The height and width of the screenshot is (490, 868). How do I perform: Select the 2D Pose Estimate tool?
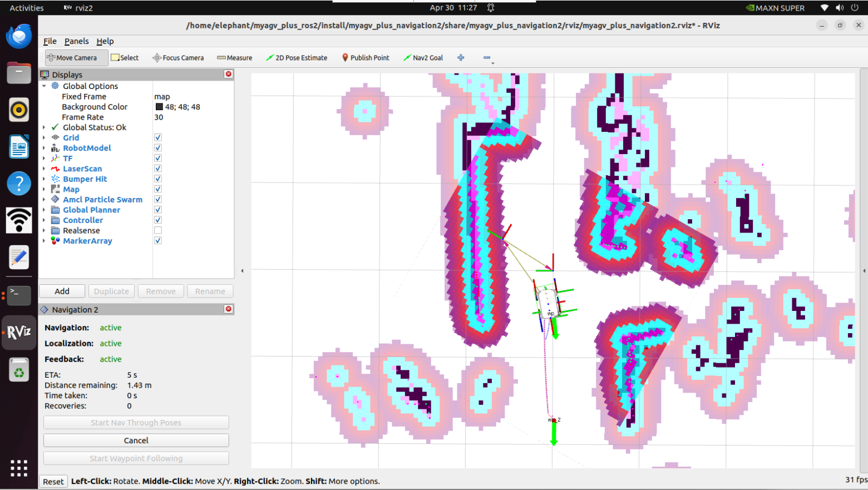pyautogui.click(x=297, y=58)
